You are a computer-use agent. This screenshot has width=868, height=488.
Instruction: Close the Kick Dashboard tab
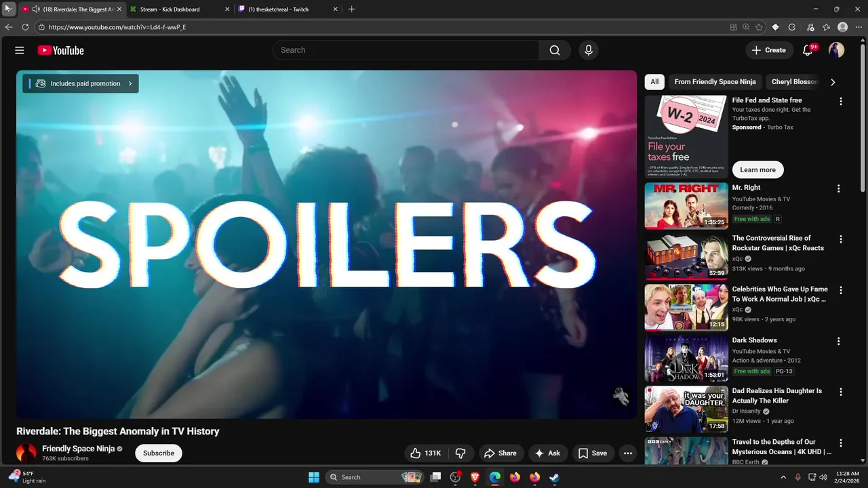pyautogui.click(x=227, y=9)
